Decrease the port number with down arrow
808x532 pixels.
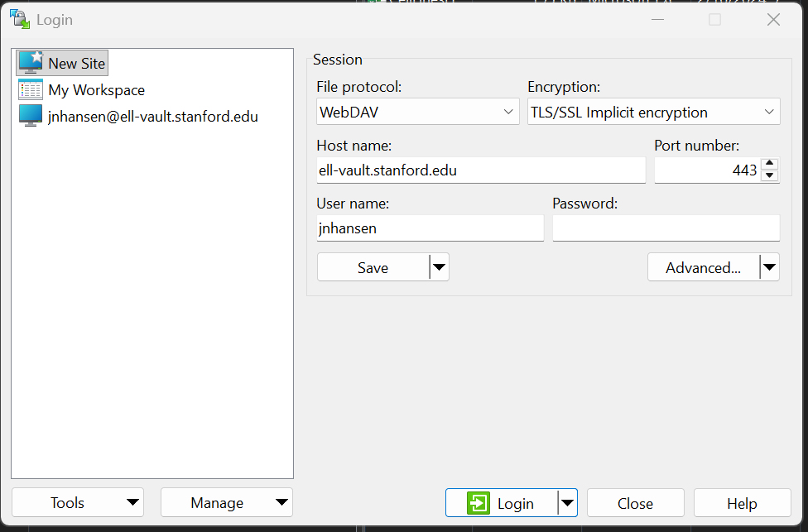pyautogui.click(x=770, y=175)
